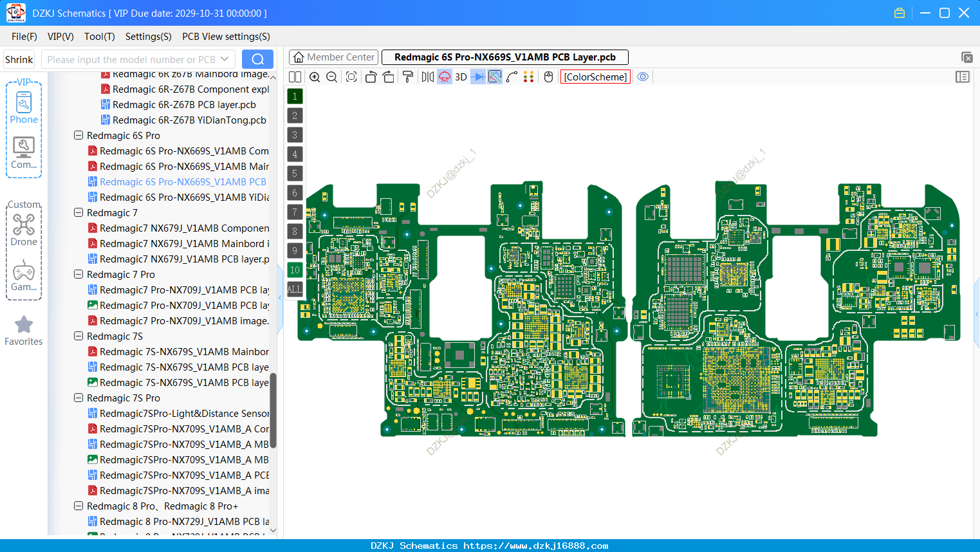This screenshot has height=552, width=980.
Task: Toggle the red alarm light icon
Action: tap(445, 77)
